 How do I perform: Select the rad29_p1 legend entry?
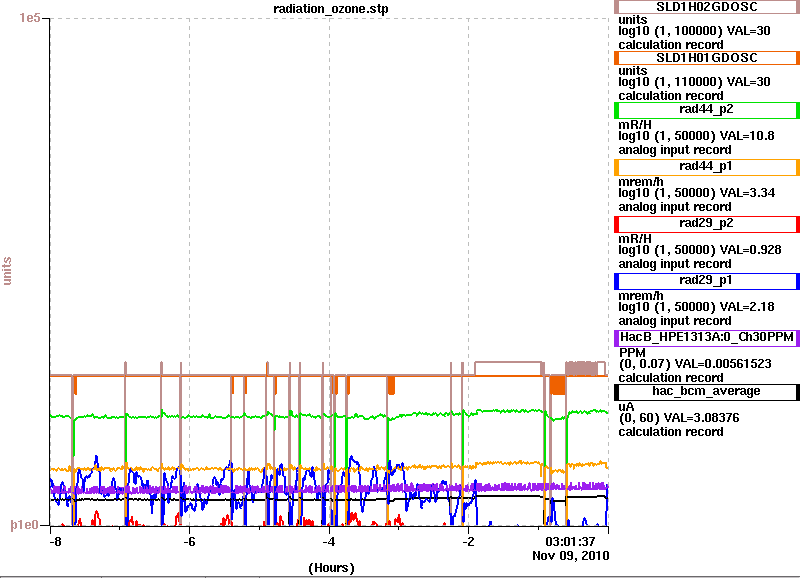click(707, 281)
